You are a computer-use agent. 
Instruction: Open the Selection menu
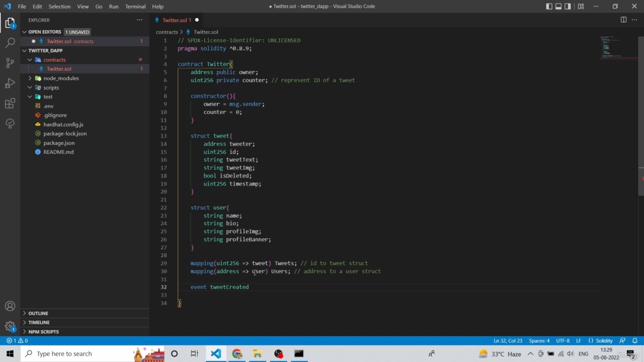coord(59,7)
